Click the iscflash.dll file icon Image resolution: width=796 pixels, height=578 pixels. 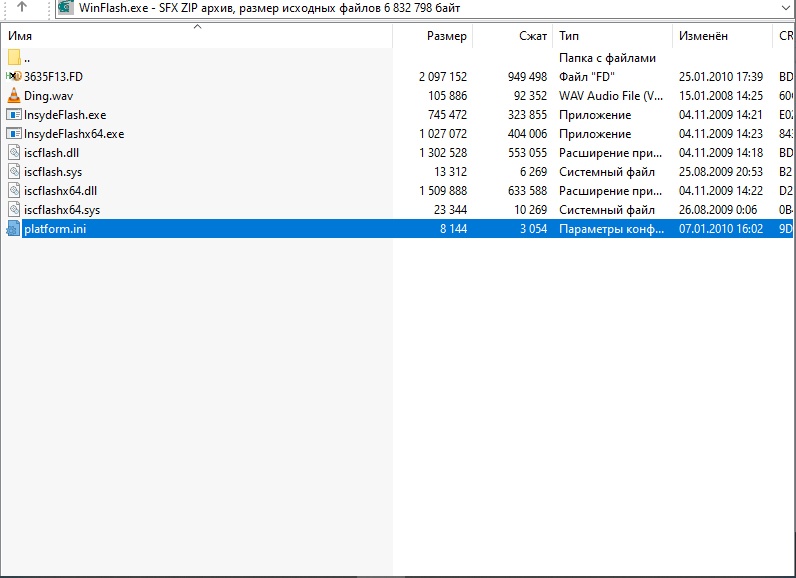[x=14, y=153]
